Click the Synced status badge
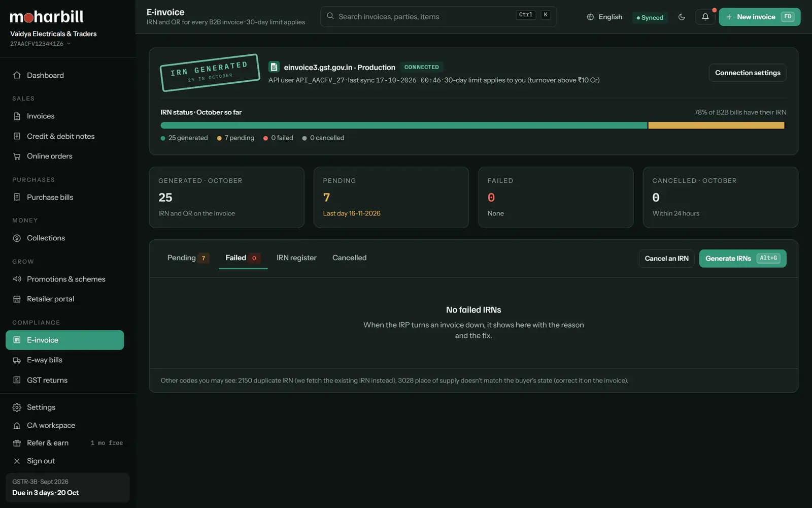Image resolution: width=812 pixels, height=508 pixels. [650, 18]
